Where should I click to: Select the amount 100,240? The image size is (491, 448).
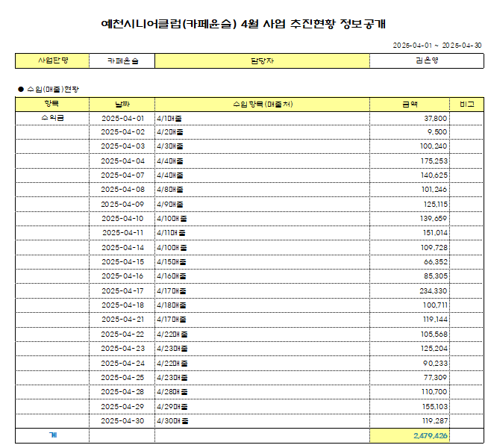(434, 146)
